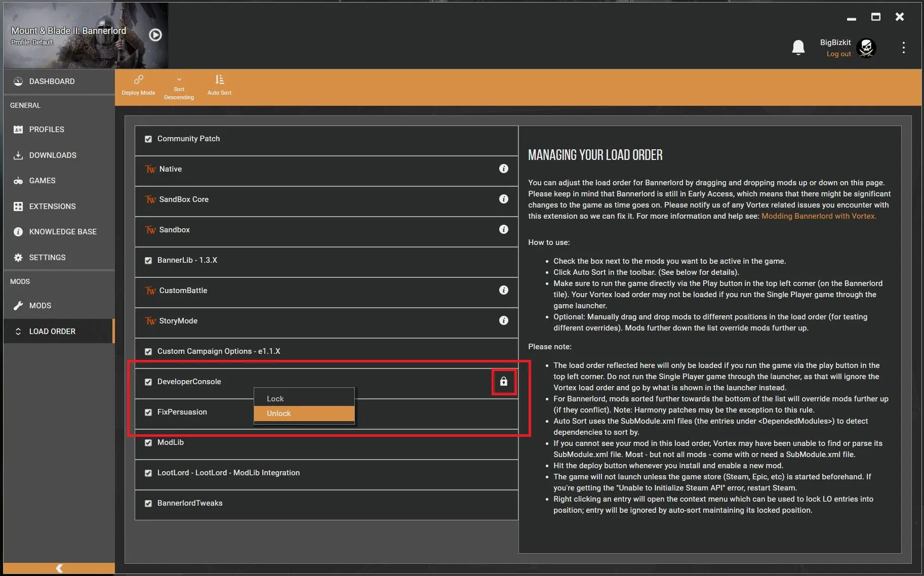Toggle the FixPersuasion checkbox

[x=148, y=412]
